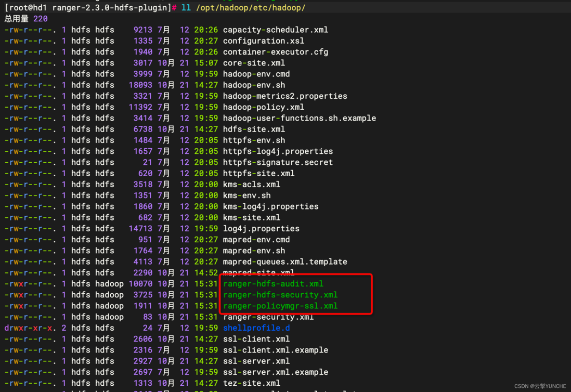This screenshot has width=571, height=392.
Task: Select green ranger-hdfs-security.xml filename
Action: pos(280,295)
